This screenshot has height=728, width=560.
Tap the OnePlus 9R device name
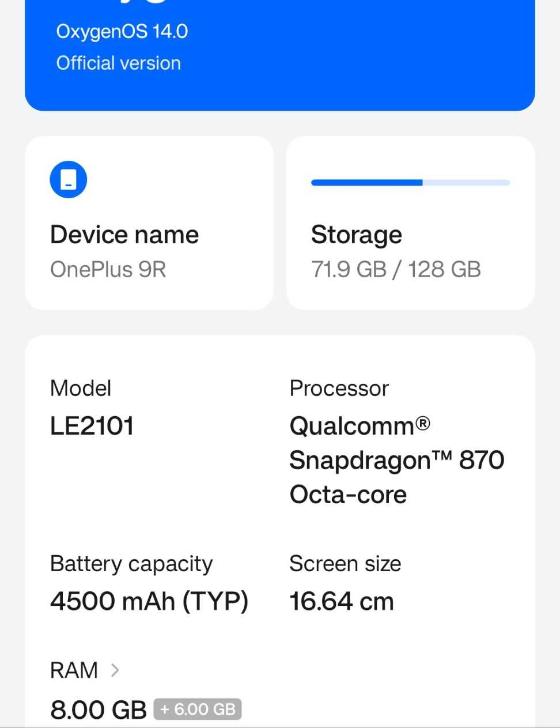108,270
